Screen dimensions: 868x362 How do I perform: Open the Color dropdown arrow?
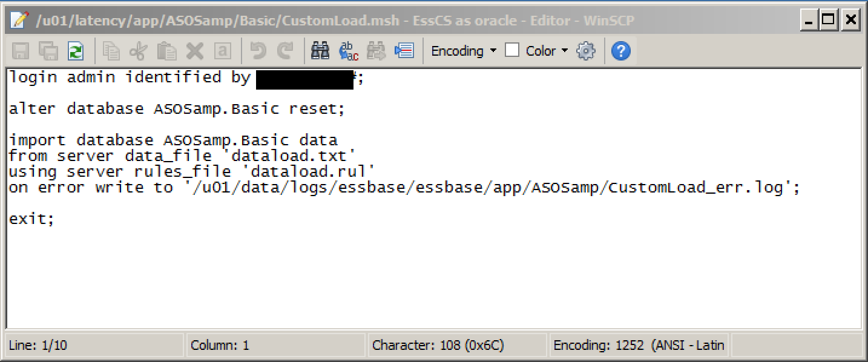point(564,51)
